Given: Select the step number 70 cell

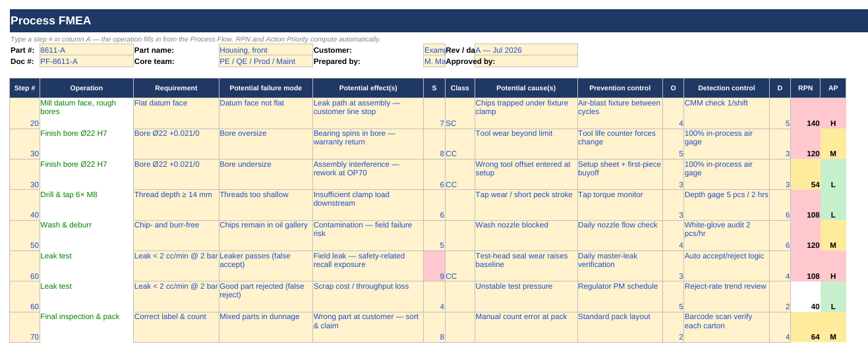Looking at the screenshot, I should pos(24,327).
